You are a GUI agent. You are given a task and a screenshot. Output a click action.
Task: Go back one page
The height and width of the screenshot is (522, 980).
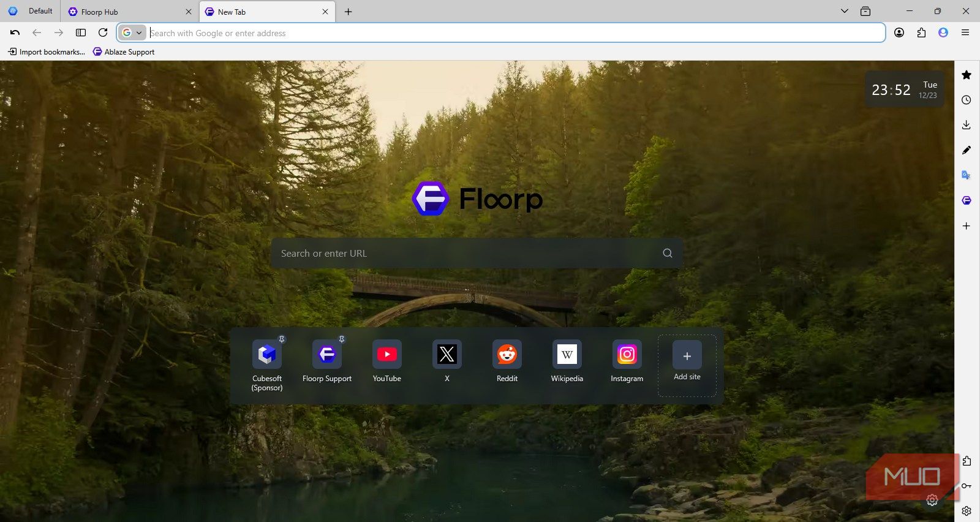pos(37,33)
